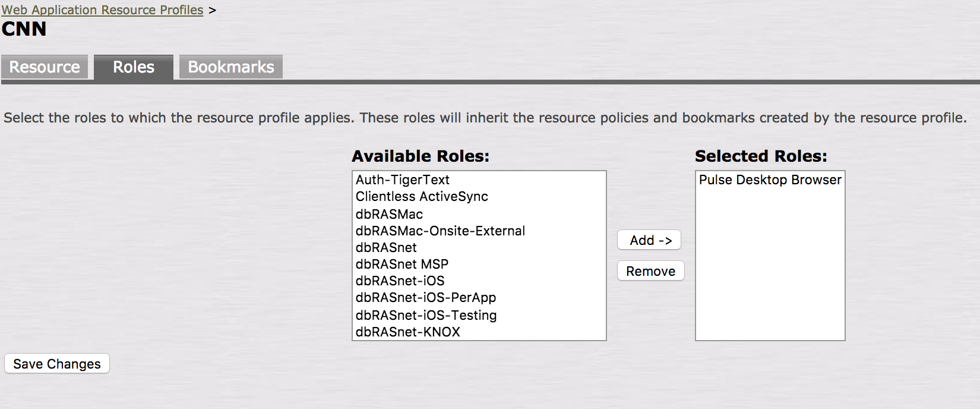980x409 pixels.
Task: Select the dbRASMac role entry
Action: pyautogui.click(x=389, y=214)
